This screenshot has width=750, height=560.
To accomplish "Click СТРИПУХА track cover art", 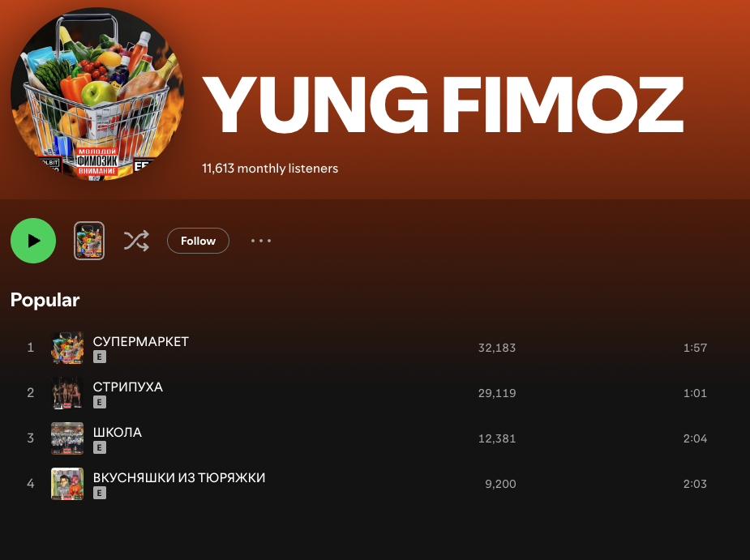I will click(x=67, y=393).
